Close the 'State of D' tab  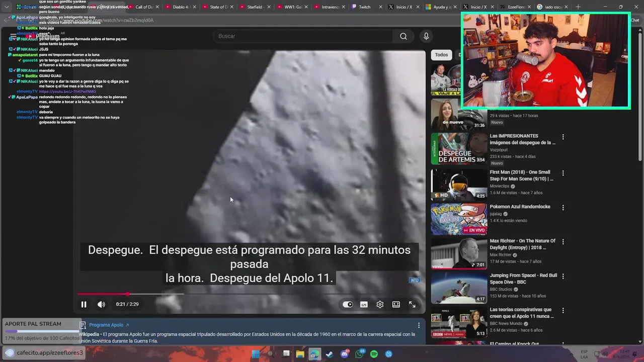coord(232,7)
